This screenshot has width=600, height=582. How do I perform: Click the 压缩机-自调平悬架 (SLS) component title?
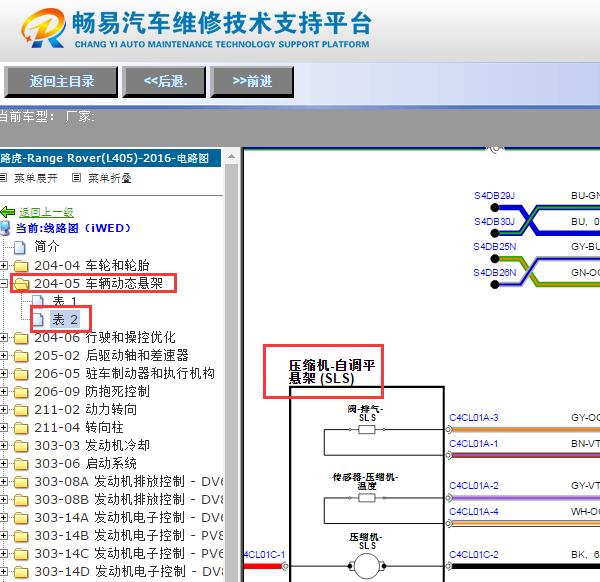pyautogui.click(x=332, y=372)
